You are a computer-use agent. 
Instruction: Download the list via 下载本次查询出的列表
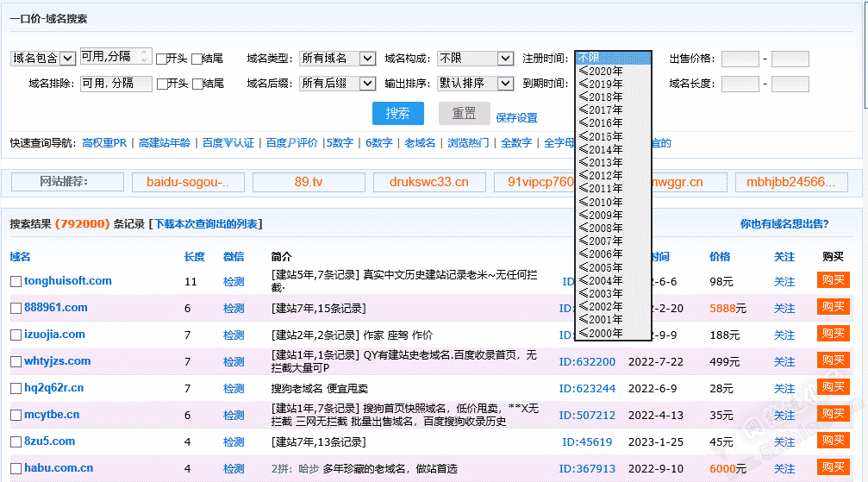(205, 224)
